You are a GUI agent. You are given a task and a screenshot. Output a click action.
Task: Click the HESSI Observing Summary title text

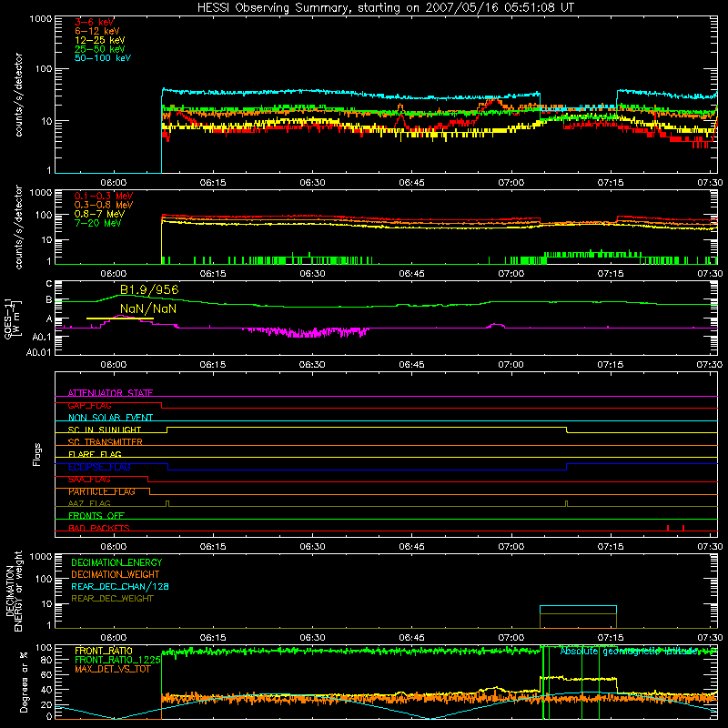coord(385,7)
